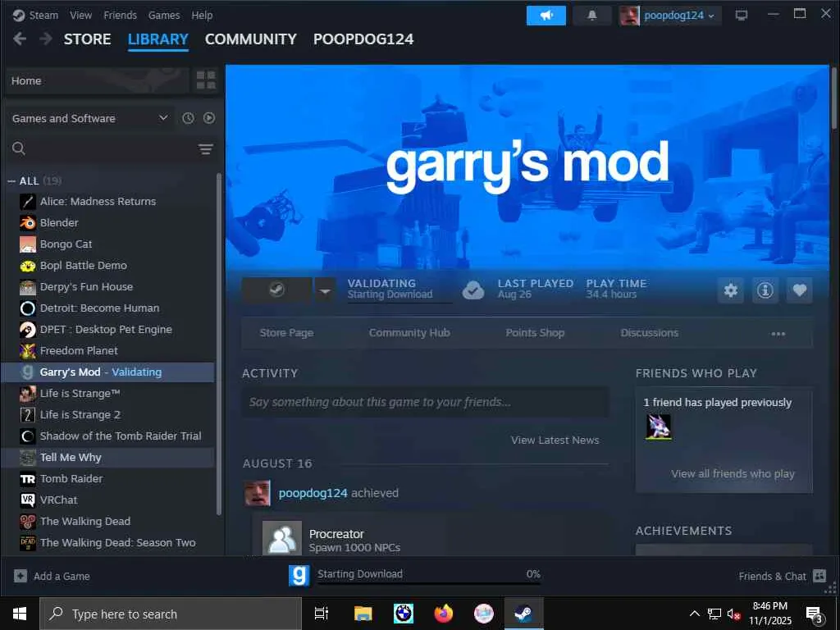Screen dimensions: 840x630
Task: Go to the COMMUNITY tab
Action: click(251, 39)
